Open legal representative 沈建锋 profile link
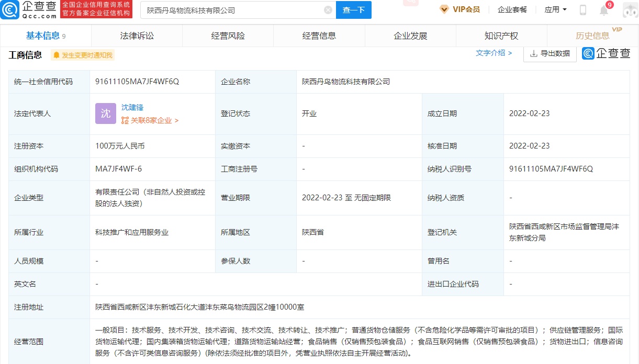The image size is (639, 364). pos(132,107)
